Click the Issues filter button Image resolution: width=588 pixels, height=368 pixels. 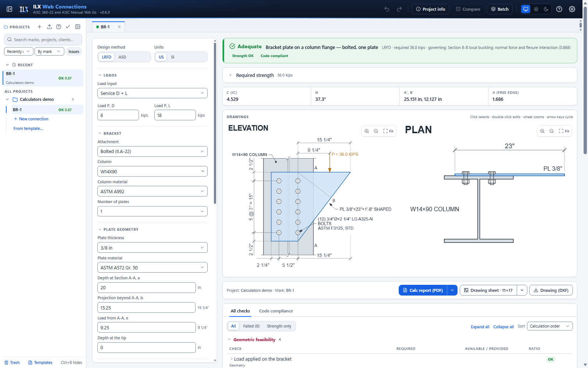pyautogui.click(x=74, y=52)
